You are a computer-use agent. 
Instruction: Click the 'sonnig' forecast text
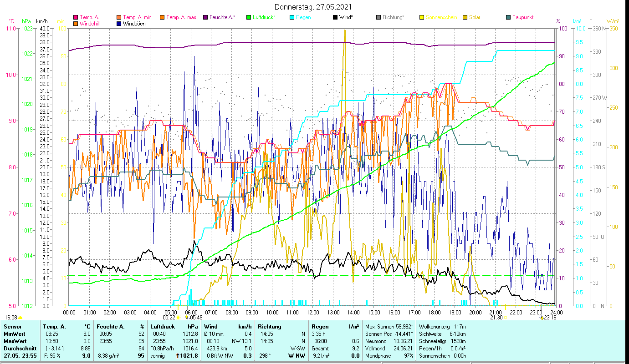[x=159, y=356]
